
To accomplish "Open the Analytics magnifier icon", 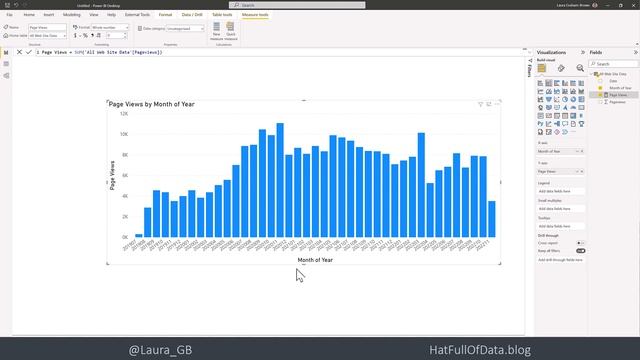I will (x=580, y=68).
